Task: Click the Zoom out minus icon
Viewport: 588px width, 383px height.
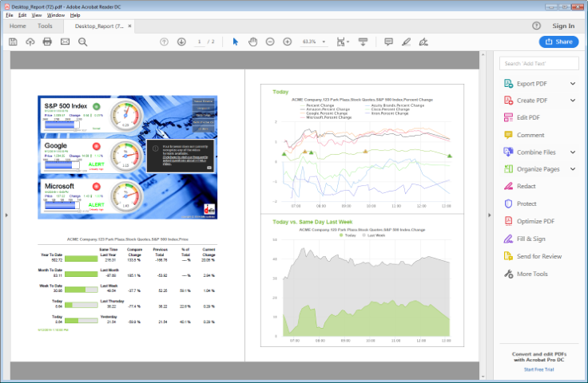Action: (x=270, y=41)
